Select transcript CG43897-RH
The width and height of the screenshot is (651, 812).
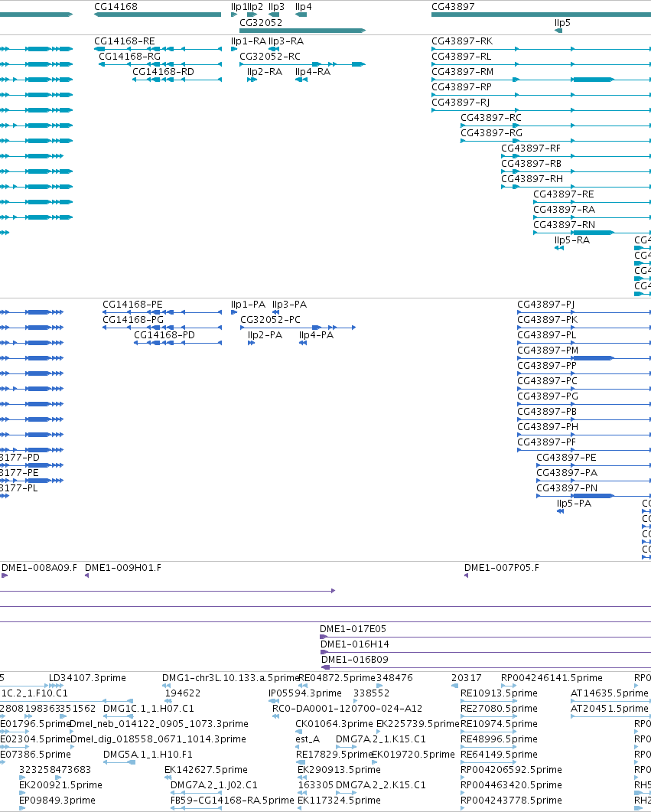(x=532, y=178)
